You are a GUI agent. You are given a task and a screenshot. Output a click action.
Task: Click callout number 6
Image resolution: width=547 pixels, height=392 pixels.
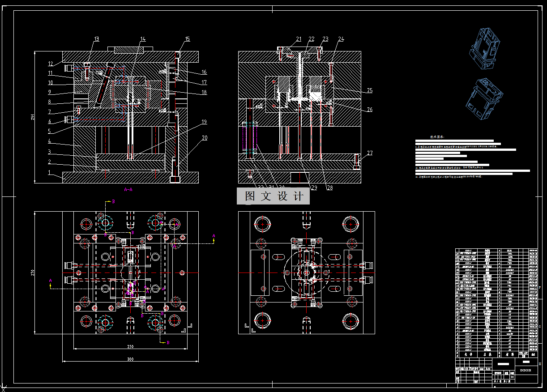point(50,122)
